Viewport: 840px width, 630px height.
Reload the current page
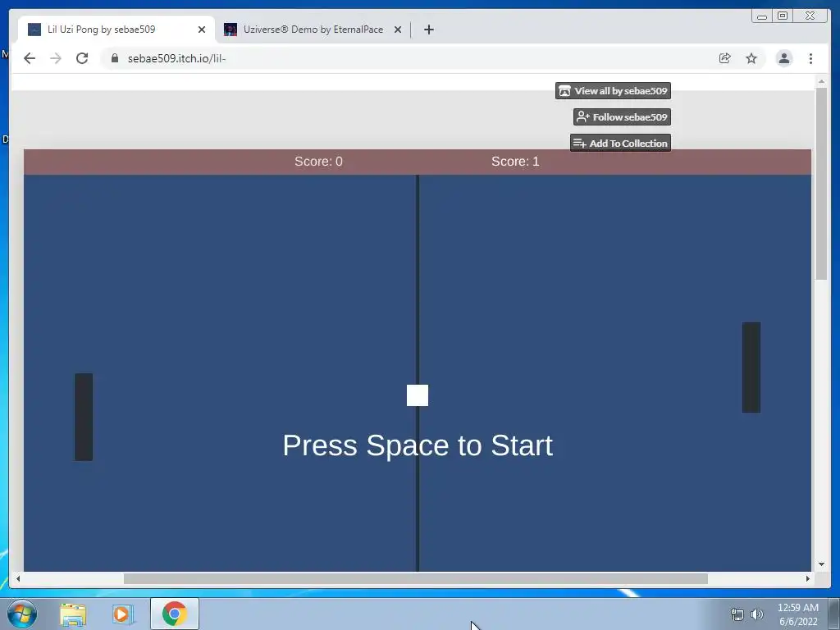tap(82, 58)
